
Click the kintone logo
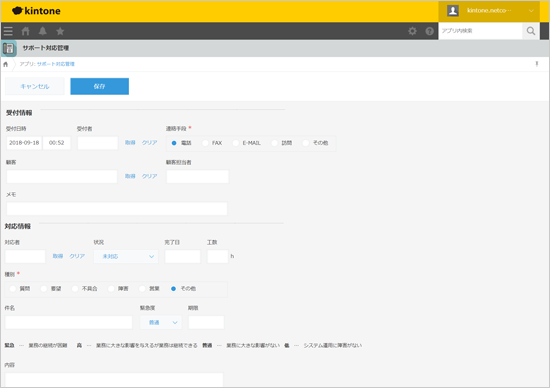(36, 11)
